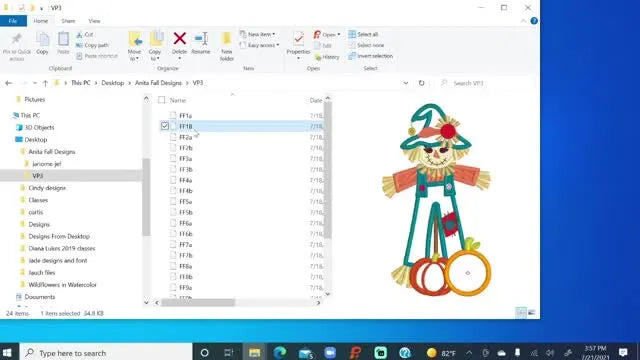Switch to the Share ribbon tab
Screen dimensions: 640x360
(68, 21)
